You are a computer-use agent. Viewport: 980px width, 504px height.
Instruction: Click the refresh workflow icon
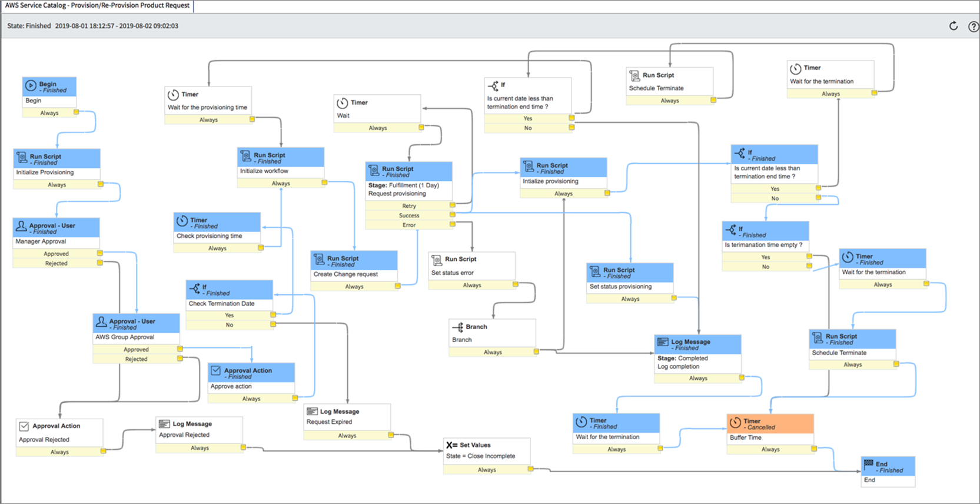pos(954,26)
